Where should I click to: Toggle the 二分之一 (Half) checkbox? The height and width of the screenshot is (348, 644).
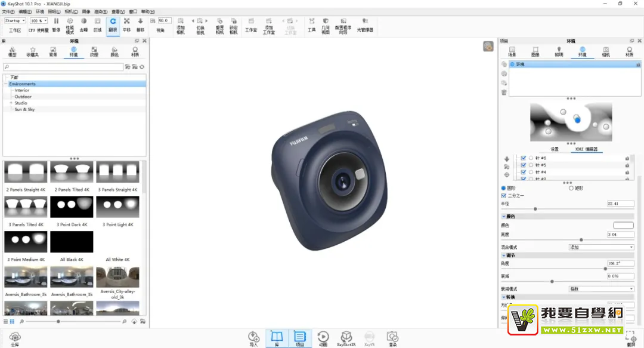504,195
